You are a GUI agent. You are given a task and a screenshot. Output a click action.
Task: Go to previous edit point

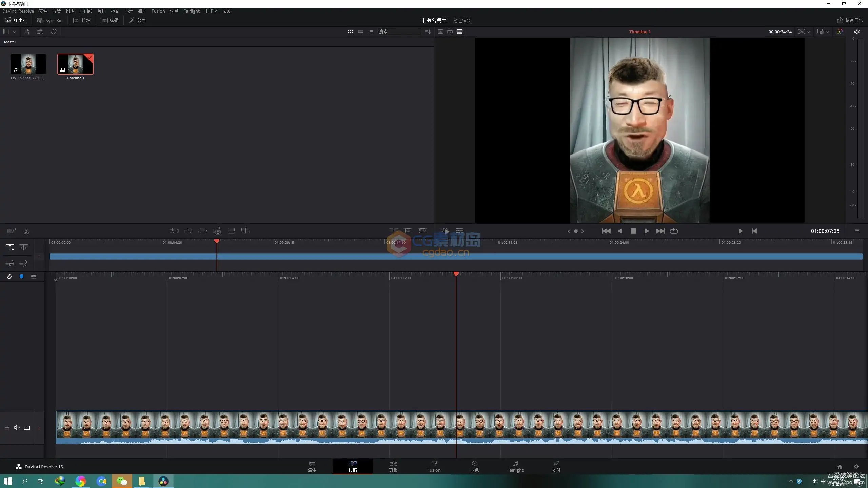754,231
